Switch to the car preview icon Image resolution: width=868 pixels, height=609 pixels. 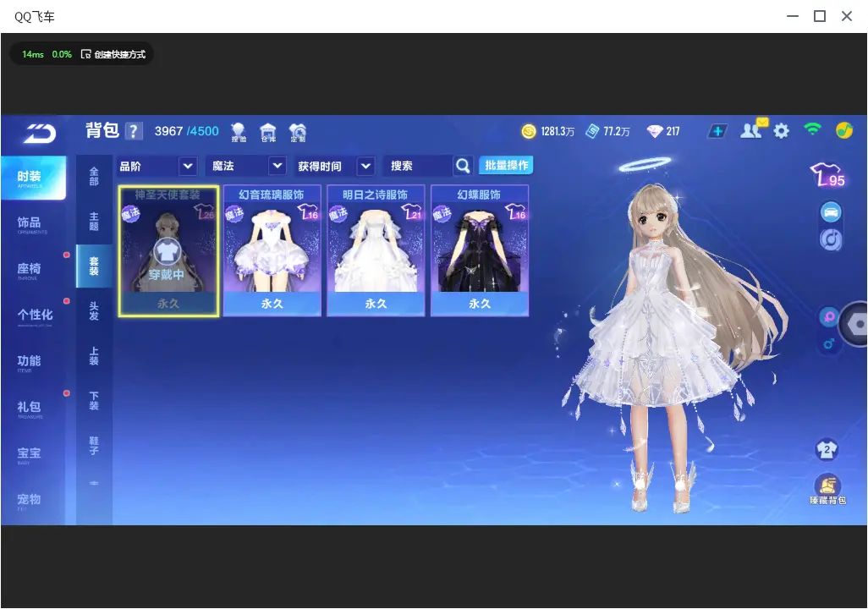coord(831,212)
